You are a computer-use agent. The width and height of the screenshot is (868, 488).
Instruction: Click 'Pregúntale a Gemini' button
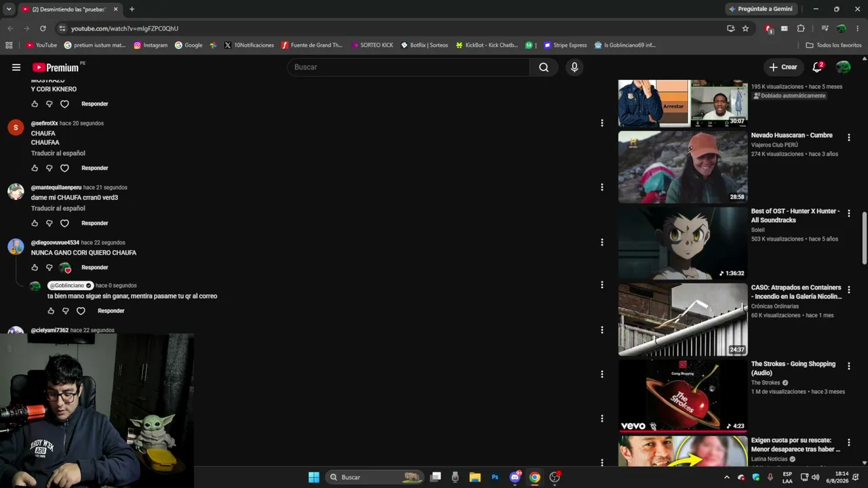(760, 9)
